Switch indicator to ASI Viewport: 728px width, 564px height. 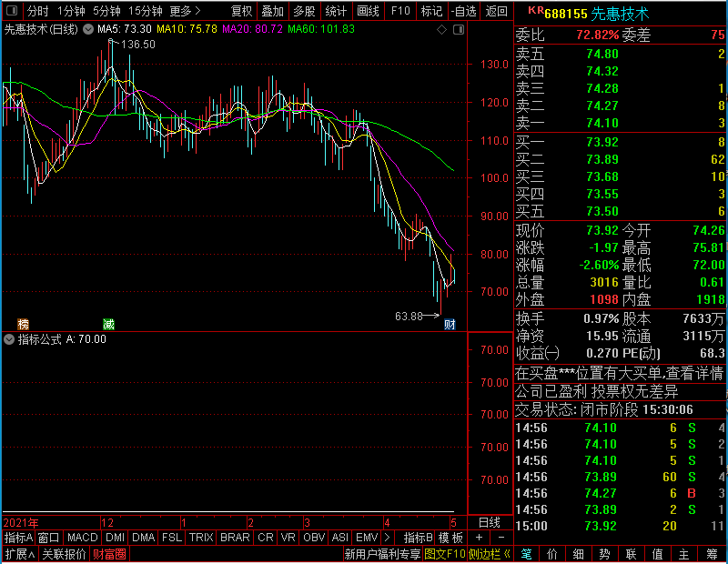[339, 538]
